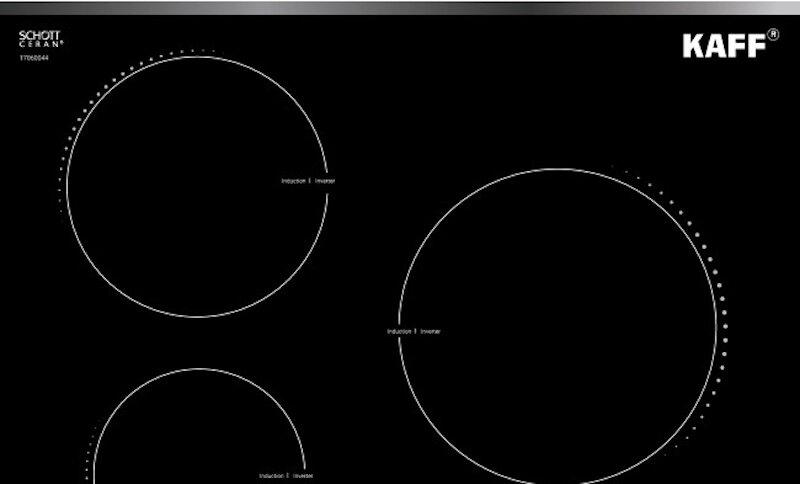The image size is (800, 484).
Task: Click the silver strip along the top edge
Action: (400, 7)
